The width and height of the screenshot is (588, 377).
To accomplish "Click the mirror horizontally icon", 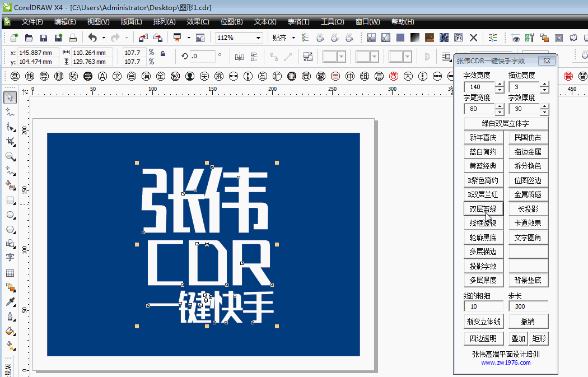I will click(x=239, y=57).
